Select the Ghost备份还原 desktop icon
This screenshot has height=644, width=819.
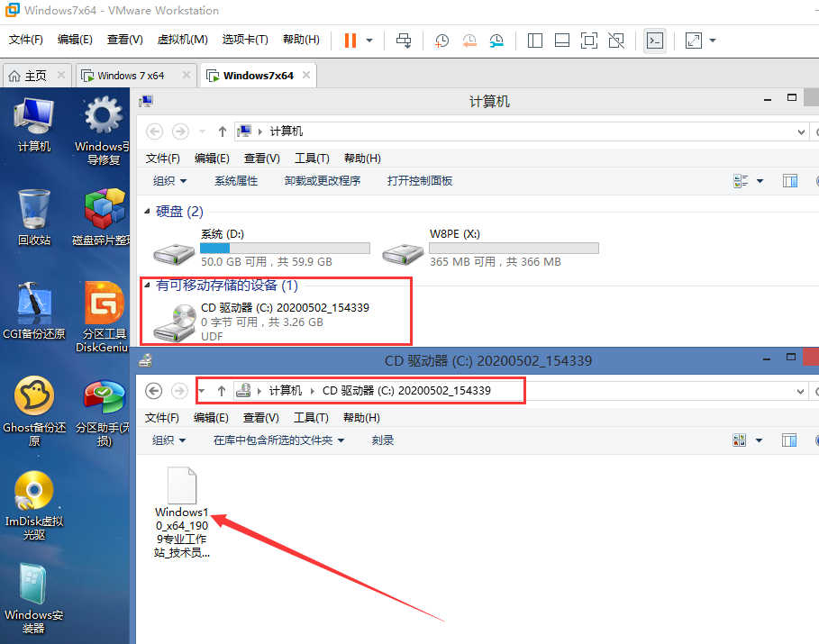click(34, 411)
